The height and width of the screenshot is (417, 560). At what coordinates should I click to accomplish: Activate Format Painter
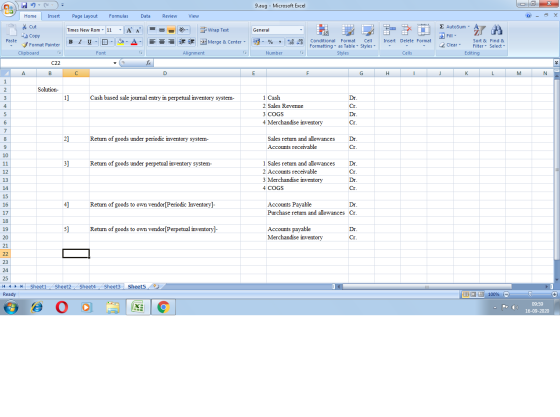click(41, 45)
